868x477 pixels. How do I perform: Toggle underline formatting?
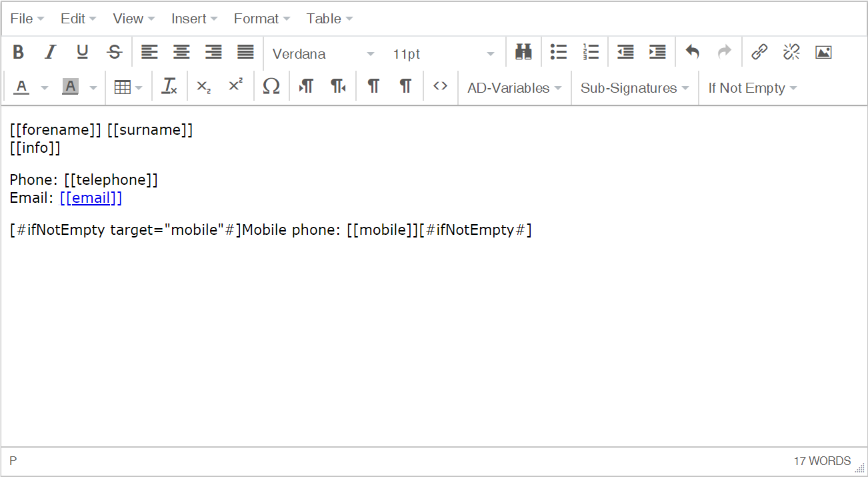[x=83, y=52]
